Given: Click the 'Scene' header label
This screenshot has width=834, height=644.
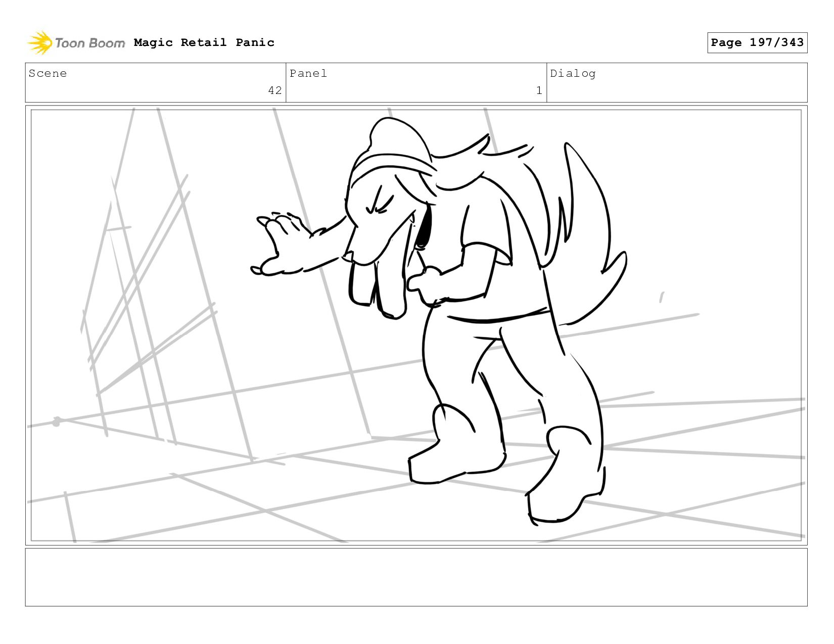Looking at the screenshot, I should [x=48, y=73].
